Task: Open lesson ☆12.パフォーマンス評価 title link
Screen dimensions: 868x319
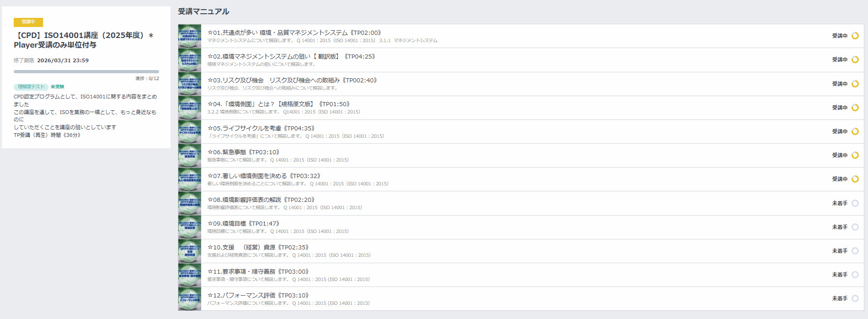Action: (x=258, y=295)
